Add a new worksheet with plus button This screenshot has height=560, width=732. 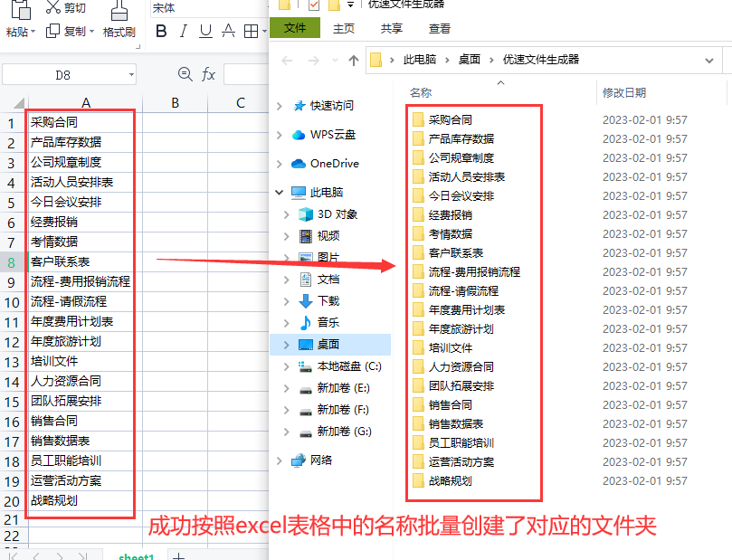point(178,555)
